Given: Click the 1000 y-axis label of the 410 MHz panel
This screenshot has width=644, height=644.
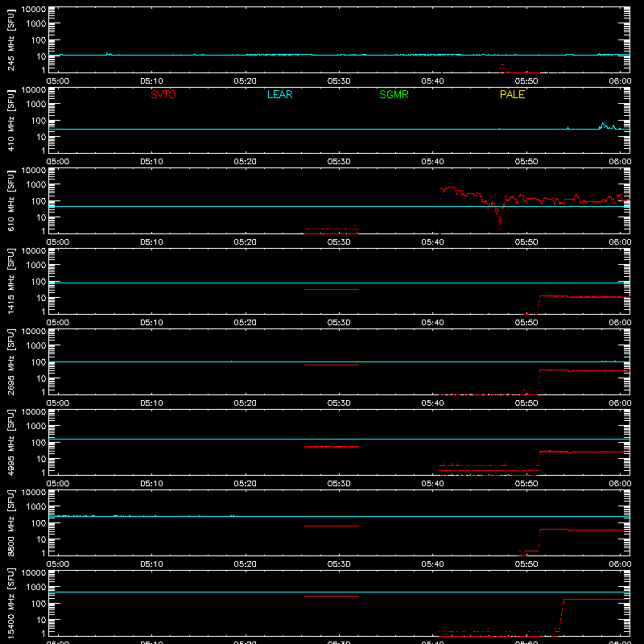Looking at the screenshot, I should [x=36, y=105].
